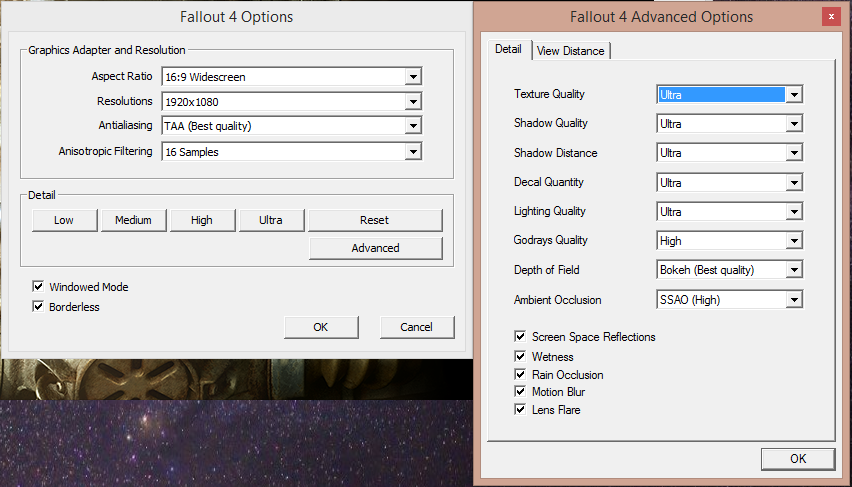The height and width of the screenshot is (487, 852).
Task: Open the Godrays Quality dropdown
Action: [x=729, y=241]
